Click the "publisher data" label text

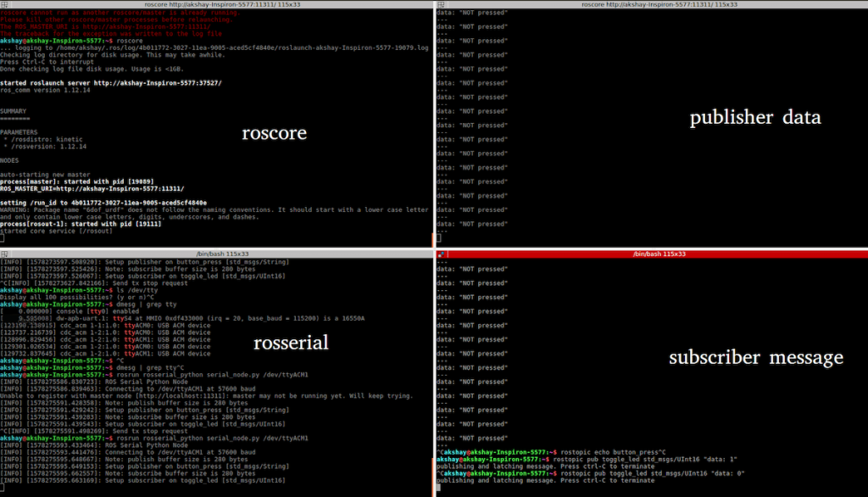pyautogui.click(x=755, y=118)
